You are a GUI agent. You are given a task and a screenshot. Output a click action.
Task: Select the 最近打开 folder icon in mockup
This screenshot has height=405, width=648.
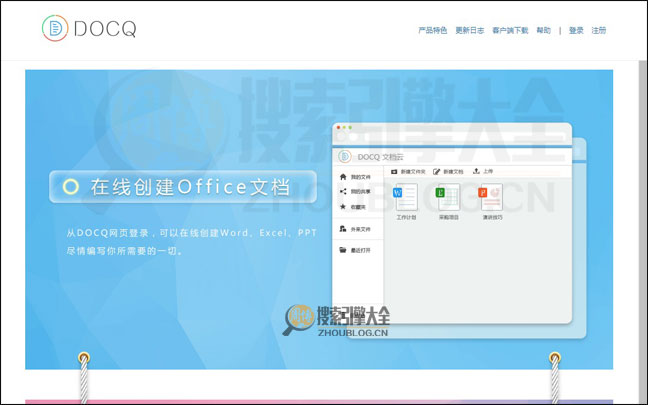tap(343, 250)
